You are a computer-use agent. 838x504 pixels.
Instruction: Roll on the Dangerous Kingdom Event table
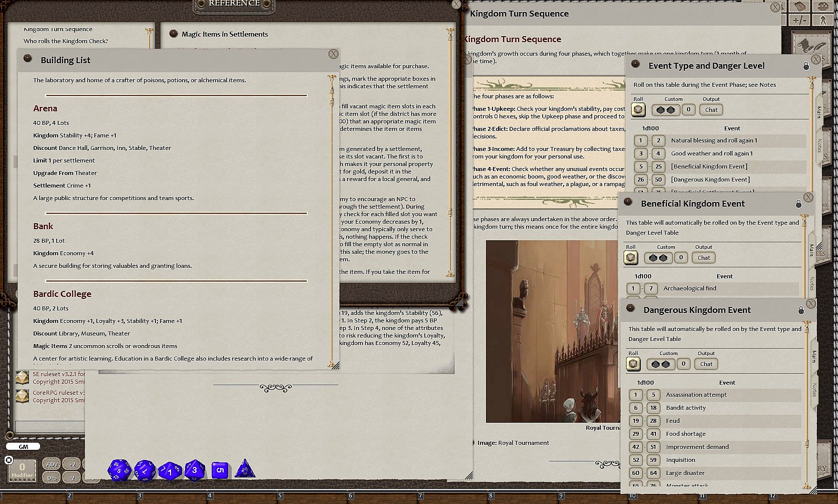tap(633, 364)
